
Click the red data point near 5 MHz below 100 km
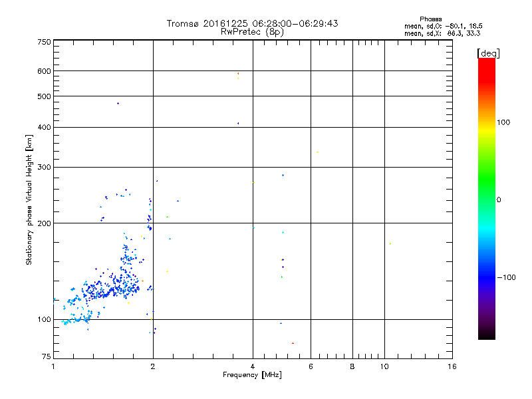tap(293, 343)
